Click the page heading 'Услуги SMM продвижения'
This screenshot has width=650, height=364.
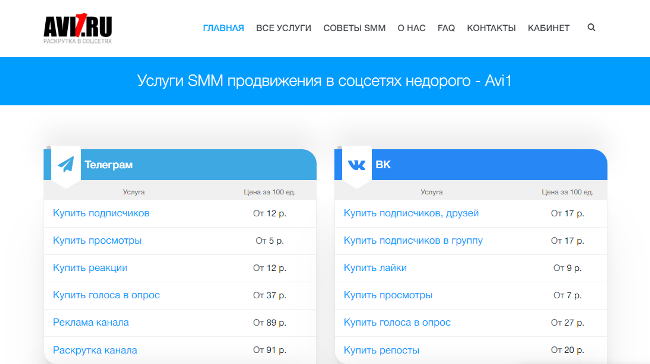click(x=324, y=80)
